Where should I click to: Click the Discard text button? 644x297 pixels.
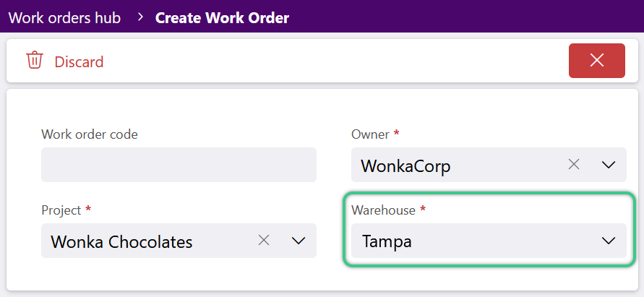(x=79, y=62)
